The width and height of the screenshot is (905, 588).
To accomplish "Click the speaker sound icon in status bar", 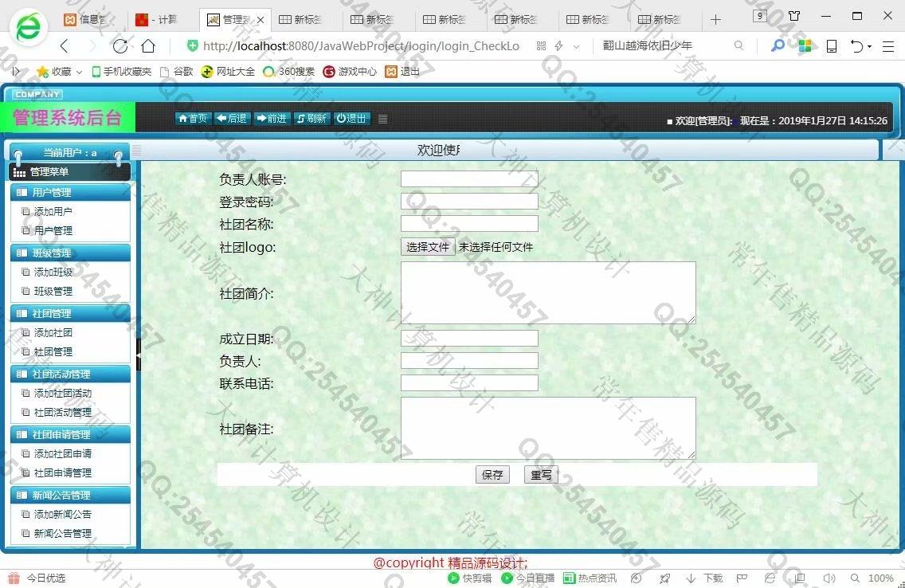I will click(x=829, y=578).
